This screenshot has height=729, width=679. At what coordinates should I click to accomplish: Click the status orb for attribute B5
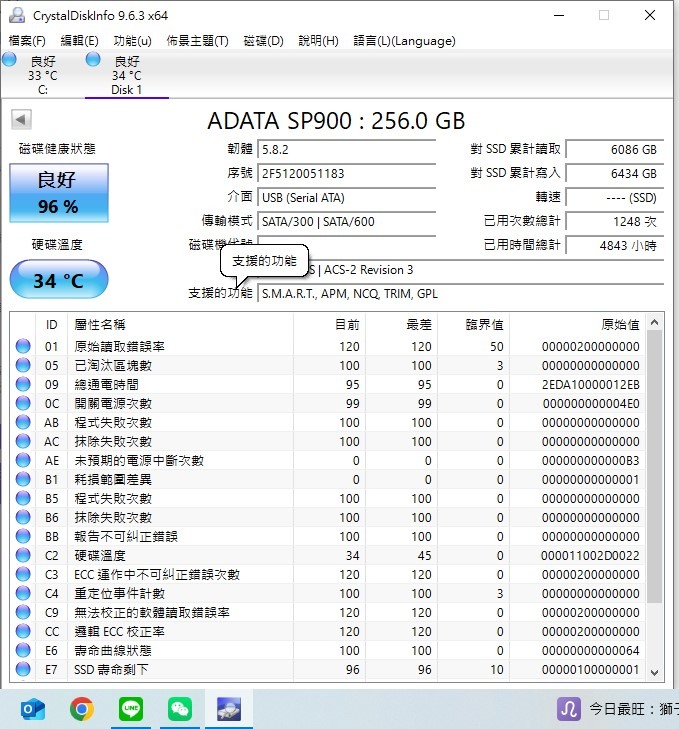tap(23, 498)
